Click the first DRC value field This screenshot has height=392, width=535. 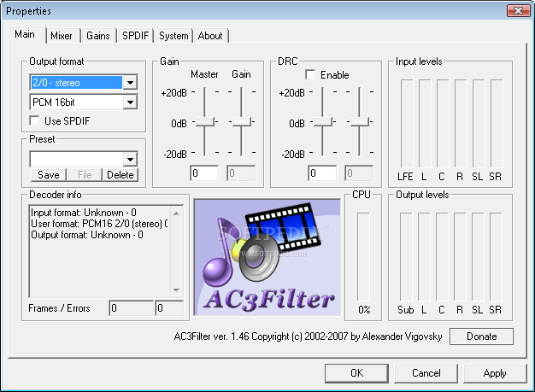pyautogui.click(x=322, y=173)
